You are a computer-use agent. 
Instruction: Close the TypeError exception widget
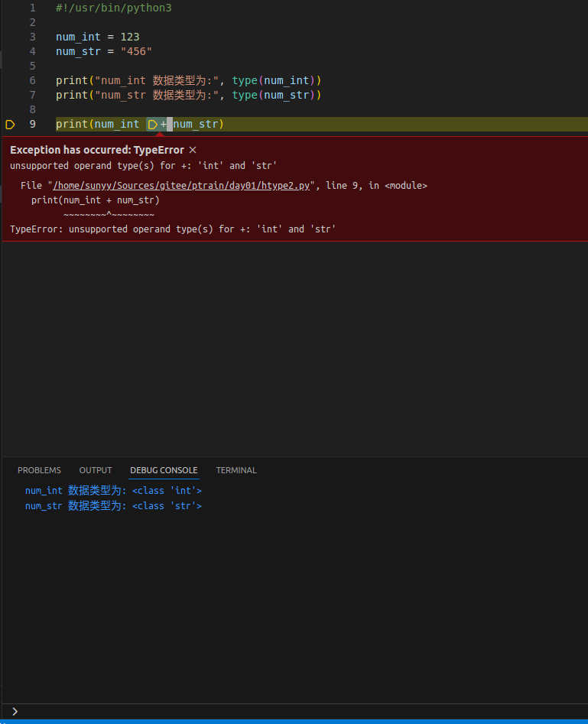[x=193, y=150]
